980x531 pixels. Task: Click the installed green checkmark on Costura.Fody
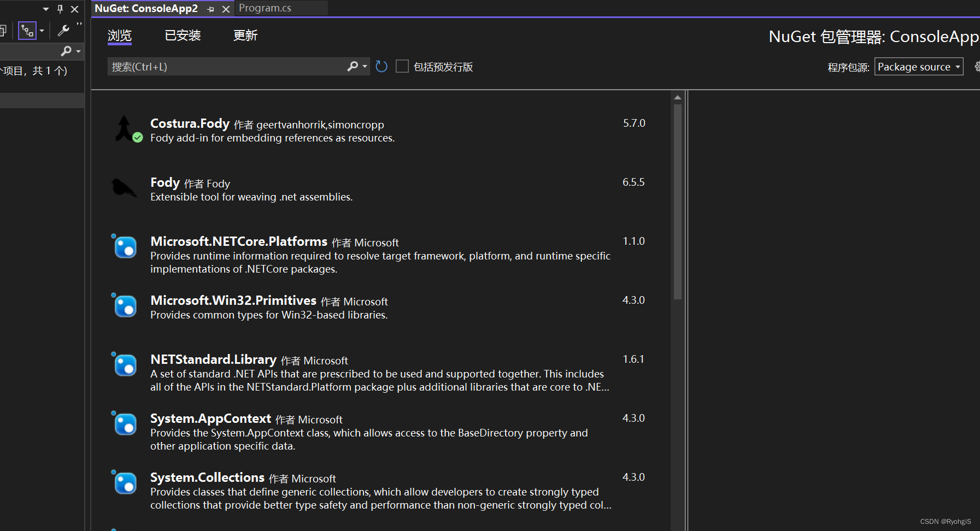point(138,138)
